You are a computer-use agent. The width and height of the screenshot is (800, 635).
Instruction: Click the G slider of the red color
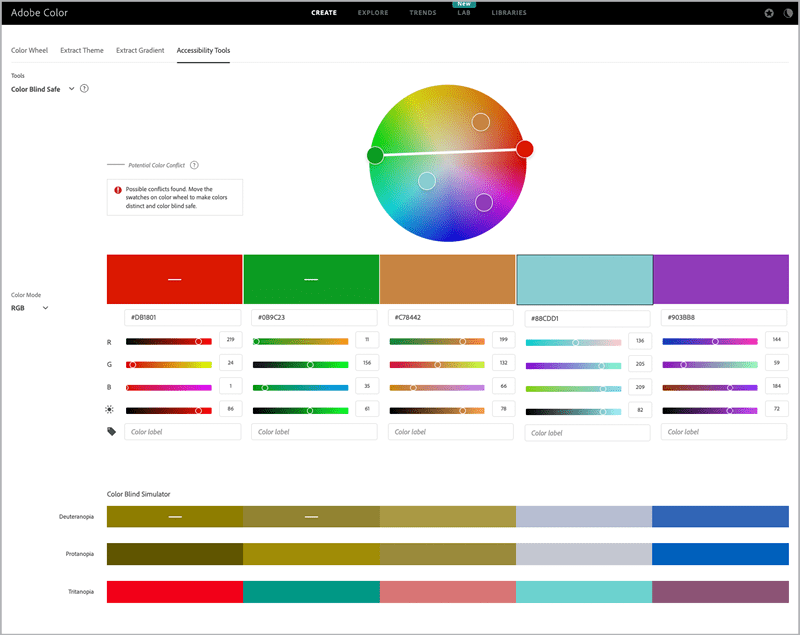pyautogui.click(x=169, y=365)
